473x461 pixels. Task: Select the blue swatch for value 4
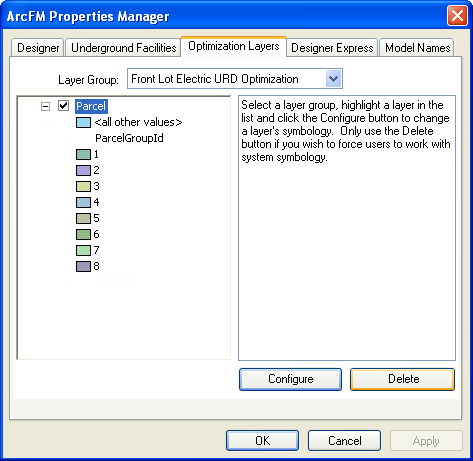tap(83, 202)
